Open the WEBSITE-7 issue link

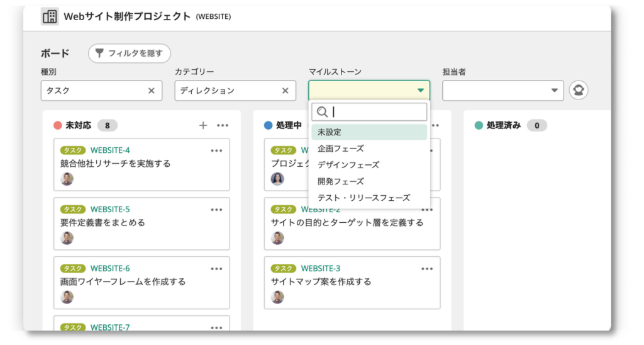click(110, 327)
